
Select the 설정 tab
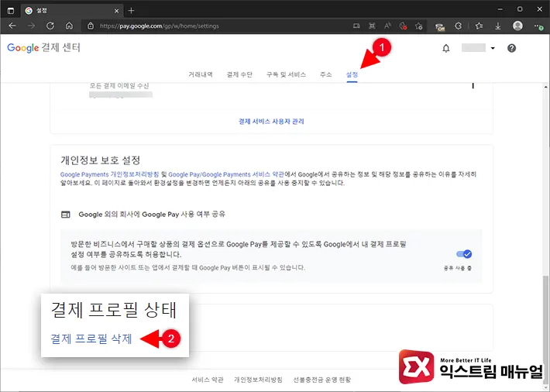pos(352,74)
